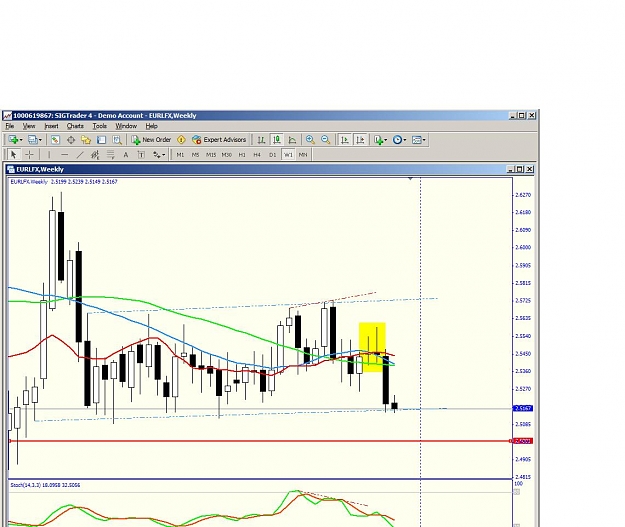Open the Data Window crosshair icon
This screenshot has height=527, width=625.
coord(71,140)
